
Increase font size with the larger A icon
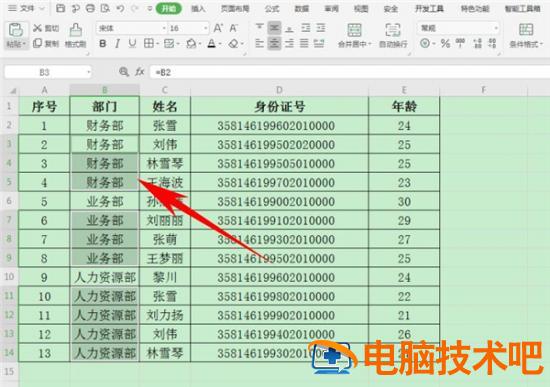(218, 28)
